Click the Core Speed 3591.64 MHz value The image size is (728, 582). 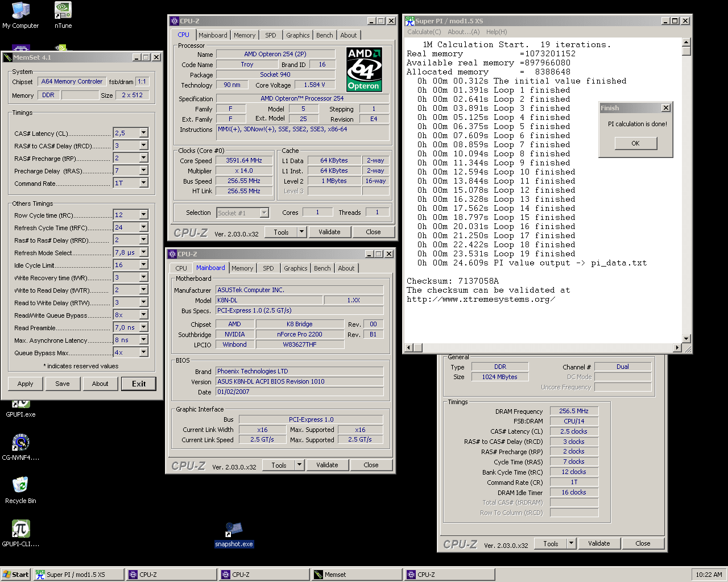pos(244,160)
